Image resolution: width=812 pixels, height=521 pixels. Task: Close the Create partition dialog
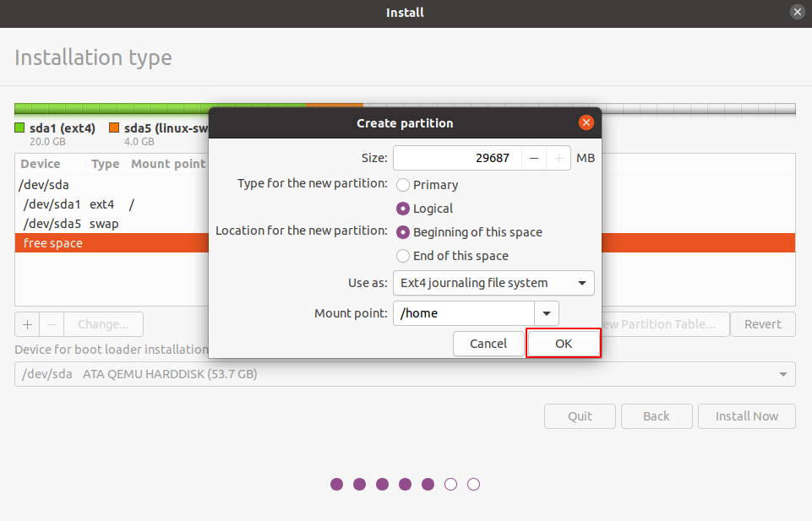pyautogui.click(x=586, y=122)
